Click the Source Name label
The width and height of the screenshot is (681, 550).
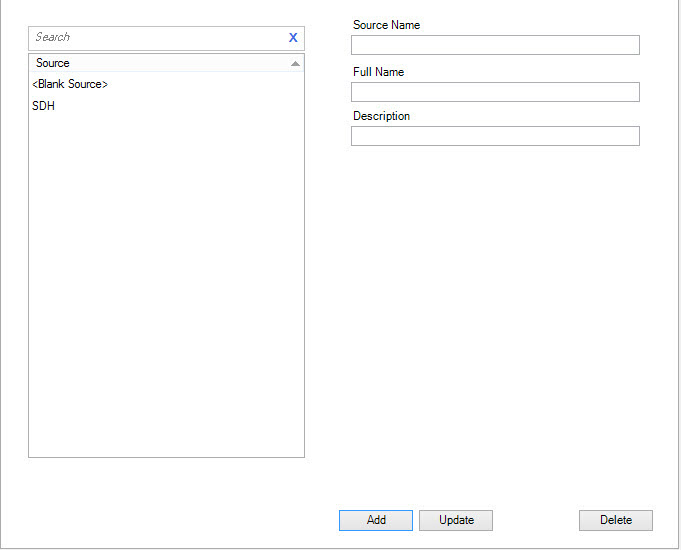pyautogui.click(x=386, y=25)
